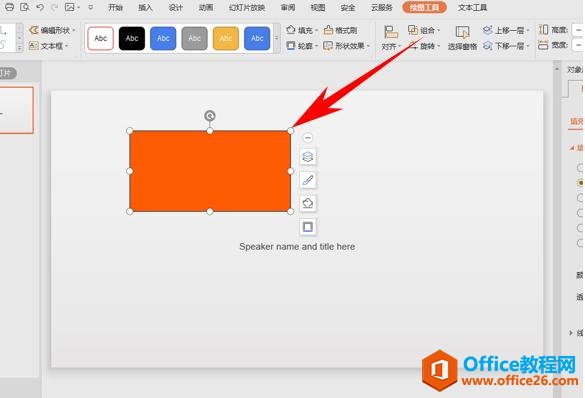Click the brush style icon beside the shape

(308, 180)
